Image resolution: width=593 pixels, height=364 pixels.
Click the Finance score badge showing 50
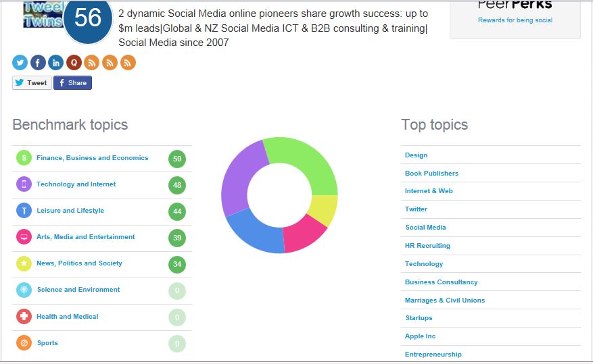(x=177, y=159)
